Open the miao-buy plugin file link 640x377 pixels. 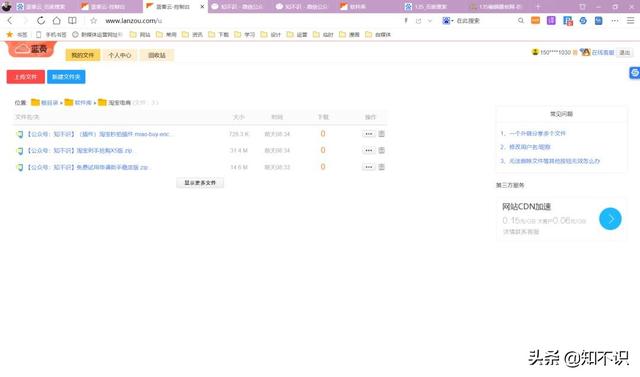[99, 134]
